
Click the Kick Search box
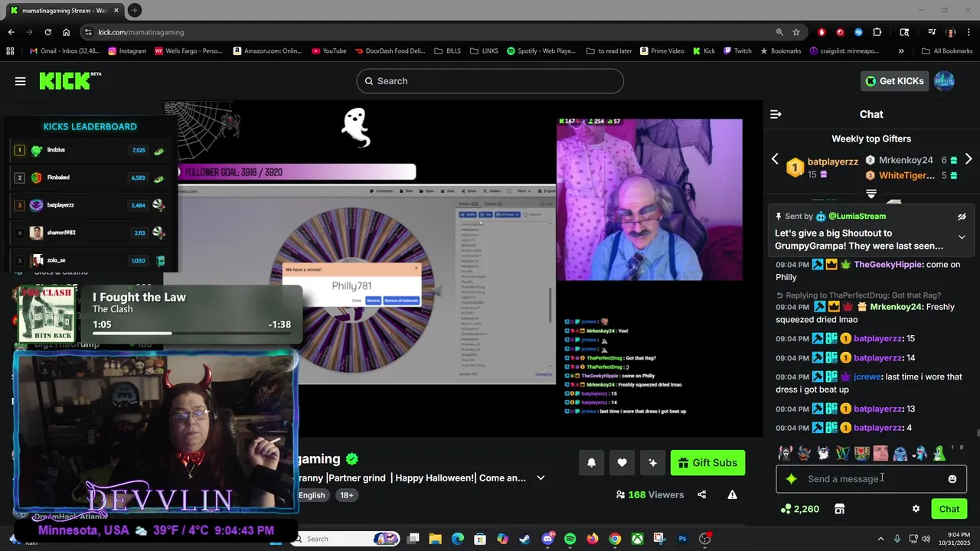click(x=490, y=81)
